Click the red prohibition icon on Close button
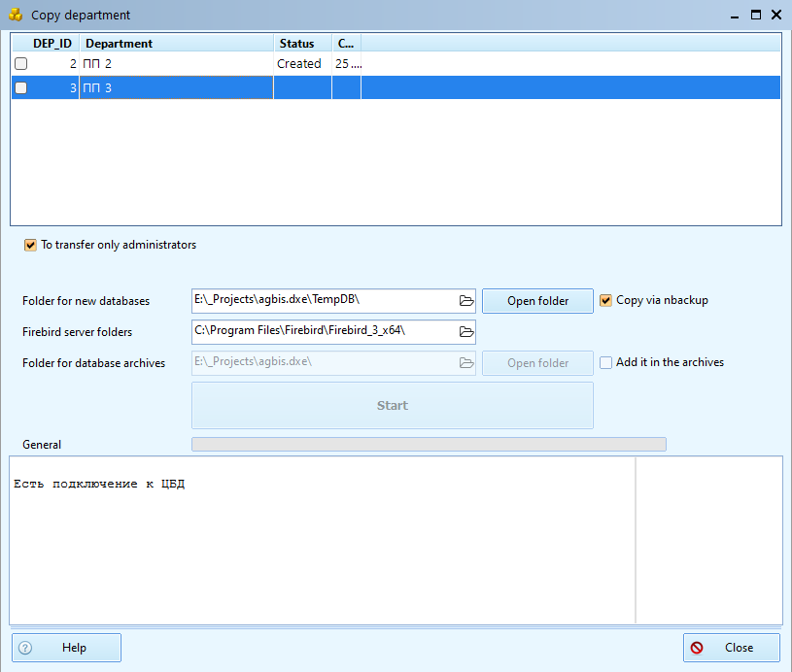The width and height of the screenshot is (792, 672). point(697,648)
